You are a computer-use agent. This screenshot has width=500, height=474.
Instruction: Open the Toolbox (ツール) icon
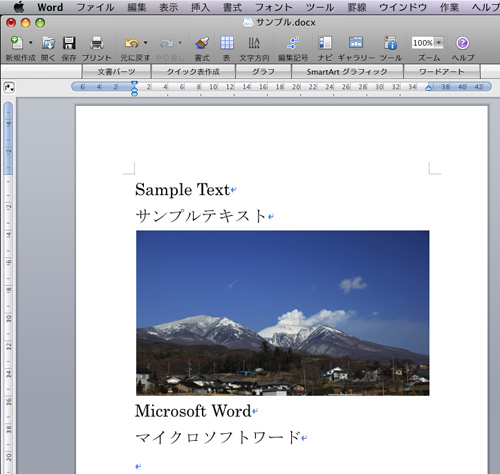pyautogui.click(x=390, y=43)
